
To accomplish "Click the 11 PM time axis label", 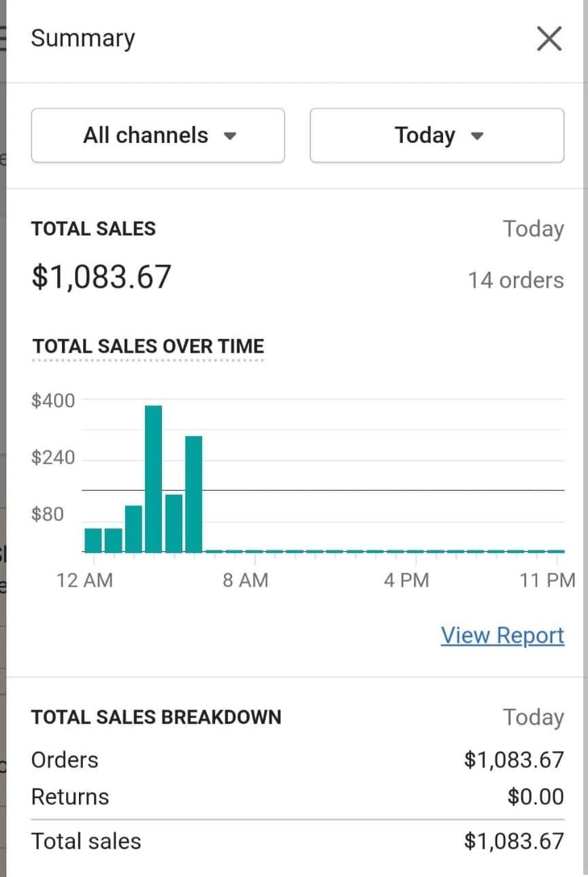I will click(547, 580).
